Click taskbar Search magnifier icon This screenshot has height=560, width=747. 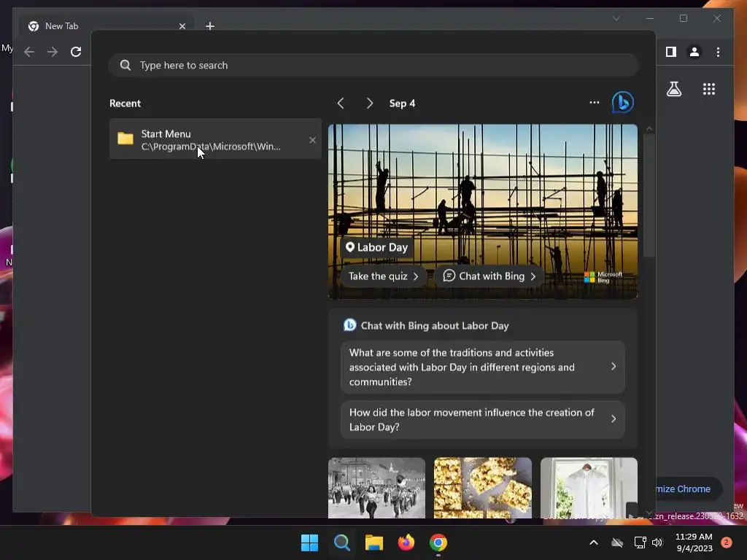point(341,542)
